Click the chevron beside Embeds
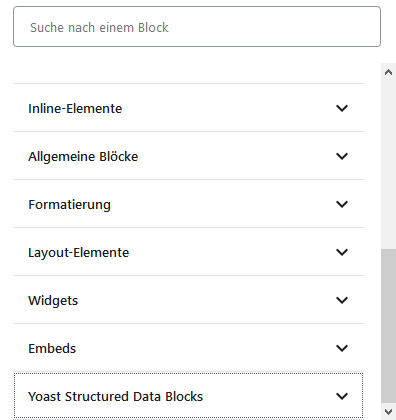The image size is (396, 420). pyautogui.click(x=342, y=348)
